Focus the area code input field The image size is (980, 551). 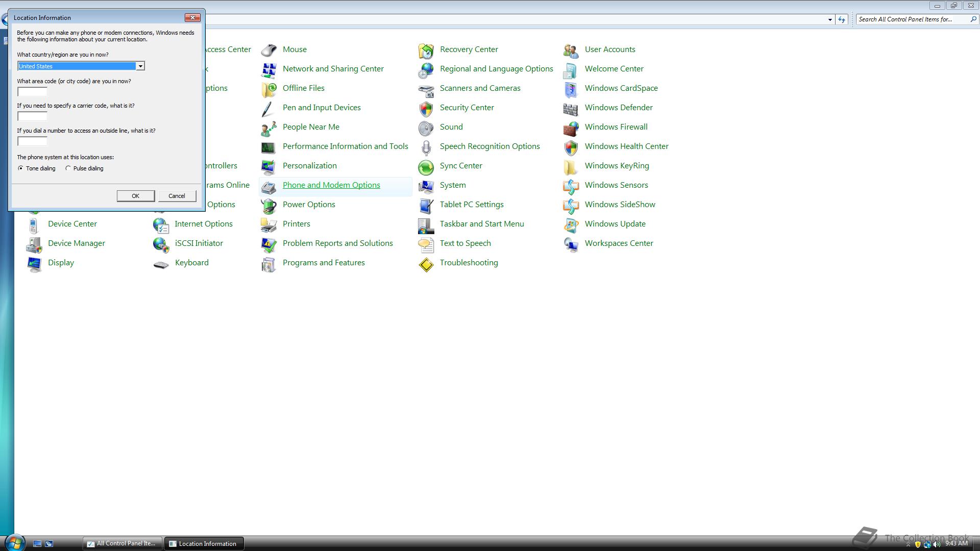(32, 92)
